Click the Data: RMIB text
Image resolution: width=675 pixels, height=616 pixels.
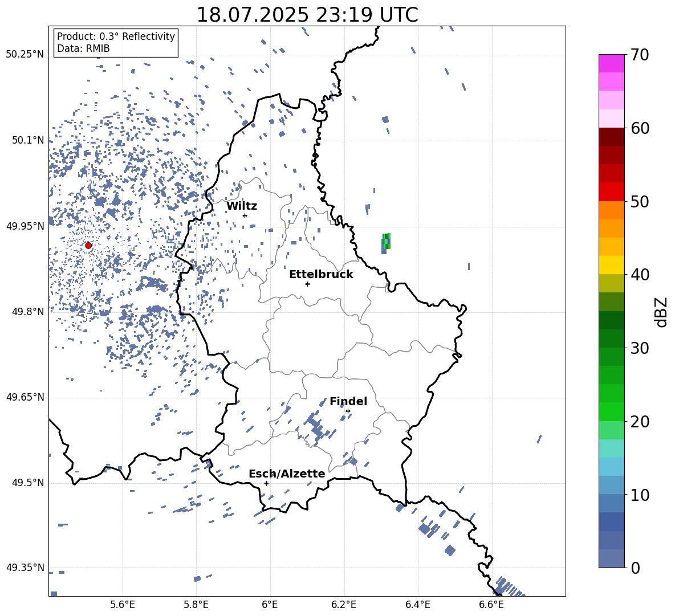(83, 48)
